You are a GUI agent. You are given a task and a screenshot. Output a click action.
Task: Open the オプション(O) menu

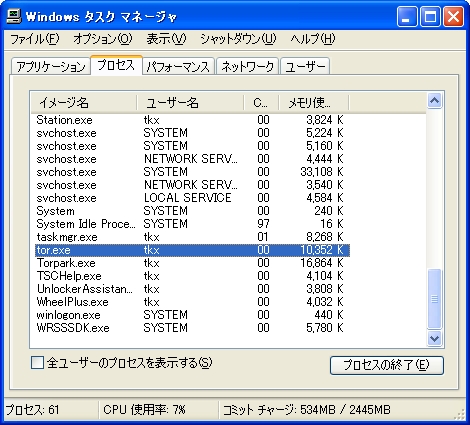click(103, 39)
